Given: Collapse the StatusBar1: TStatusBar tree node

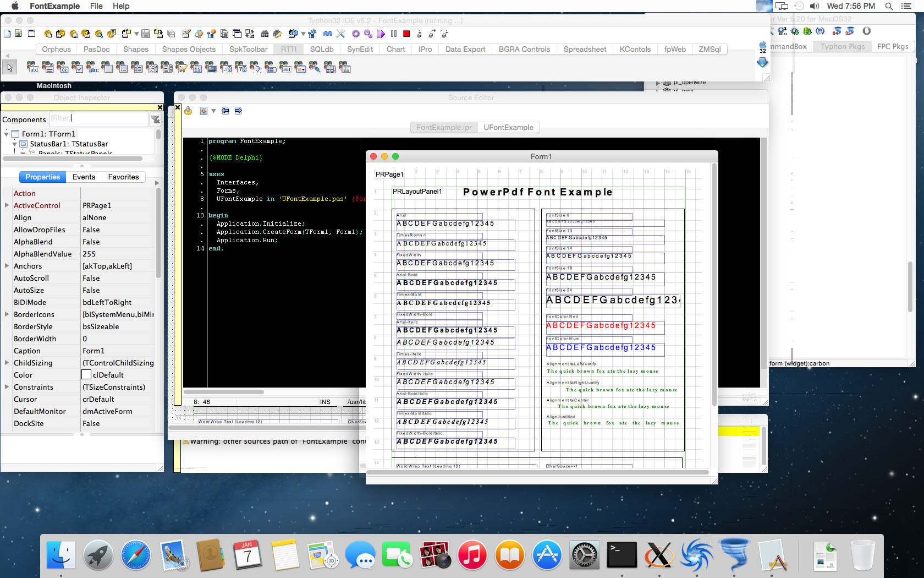Looking at the screenshot, I should coord(15,144).
